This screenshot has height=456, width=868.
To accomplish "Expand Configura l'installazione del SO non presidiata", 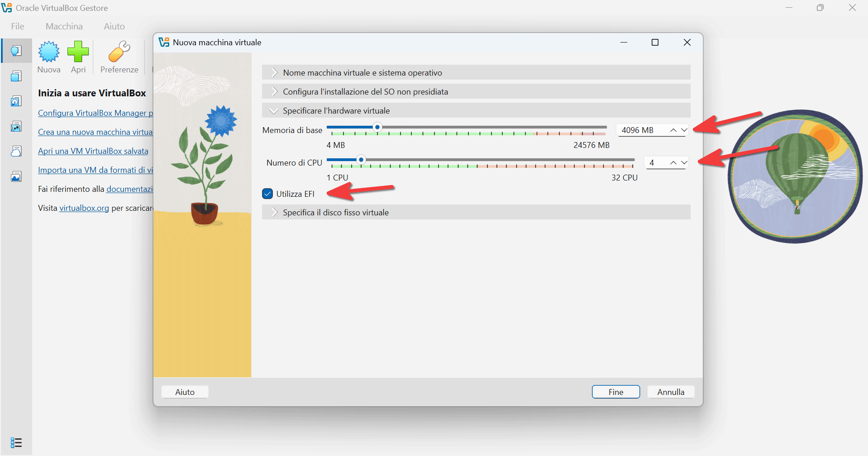I will pyautogui.click(x=476, y=91).
